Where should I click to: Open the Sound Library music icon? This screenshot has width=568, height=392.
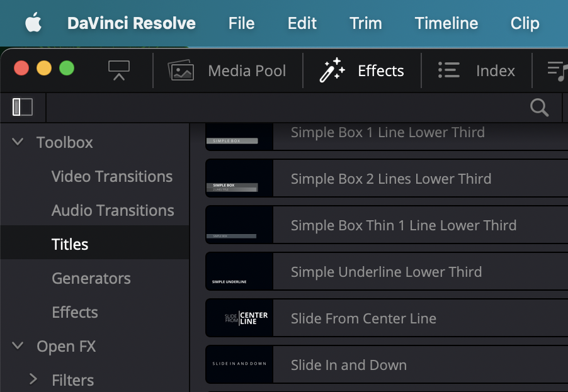pos(558,71)
